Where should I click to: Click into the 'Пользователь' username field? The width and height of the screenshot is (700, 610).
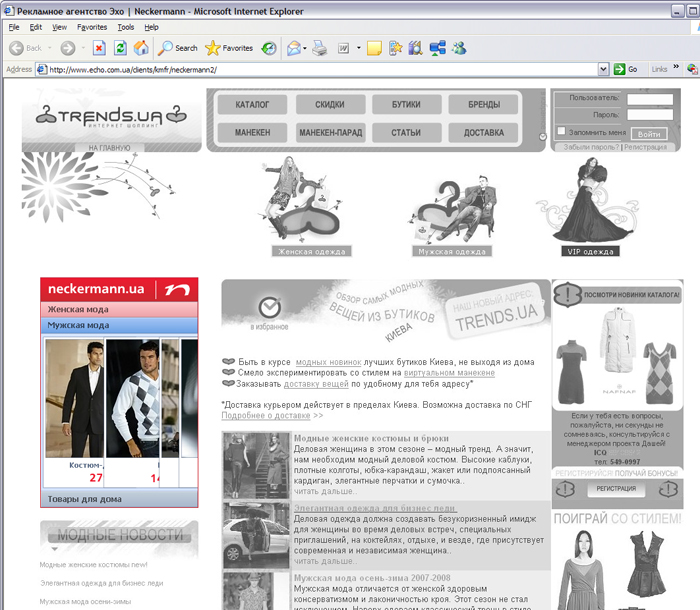[x=649, y=99]
